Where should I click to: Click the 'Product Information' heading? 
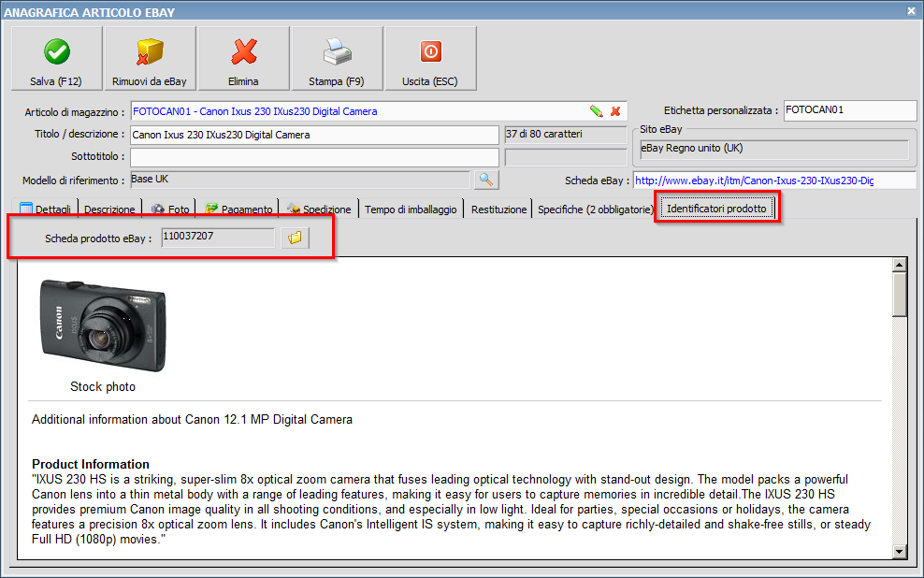point(91,464)
